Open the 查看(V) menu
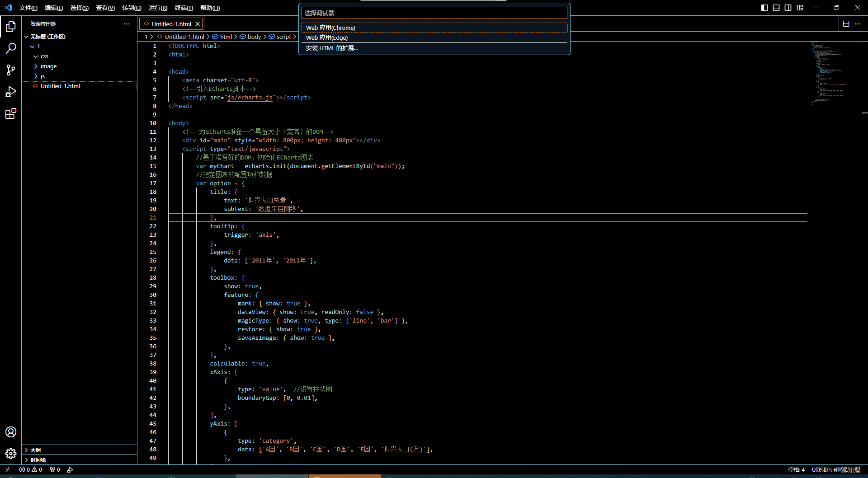 pyautogui.click(x=105, y=8)
